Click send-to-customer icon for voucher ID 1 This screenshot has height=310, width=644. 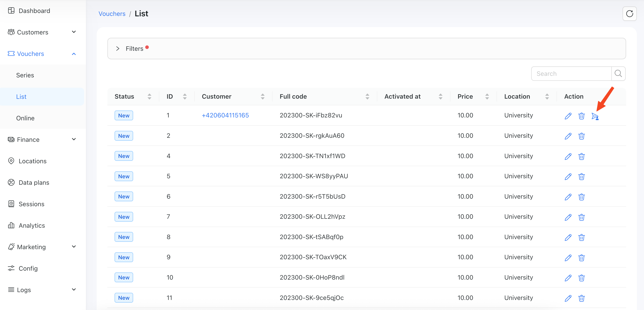click(x=595, y=116)
